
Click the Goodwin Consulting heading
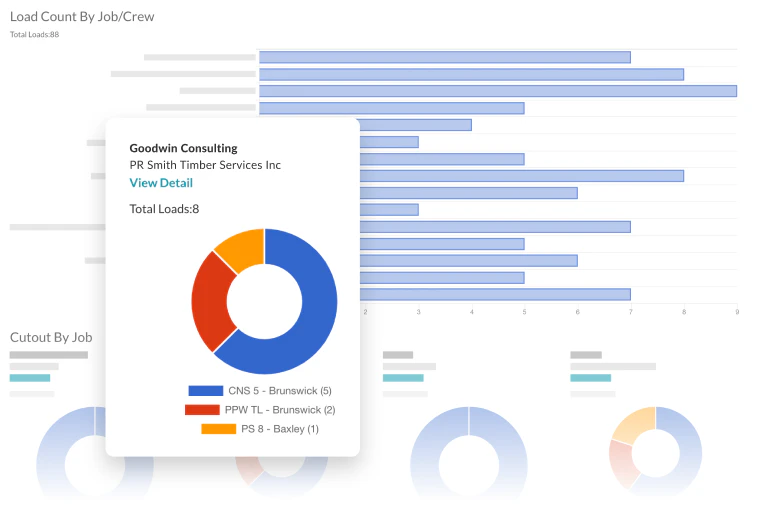[184, 148]
